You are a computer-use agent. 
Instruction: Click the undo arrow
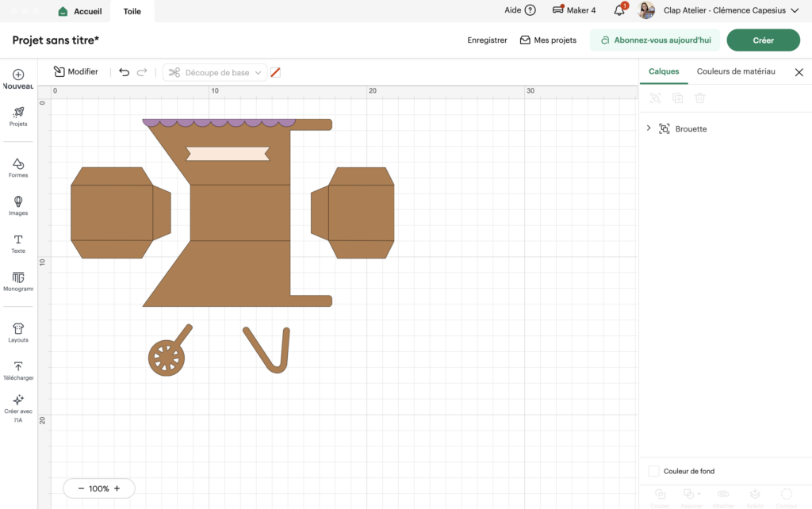124,72
